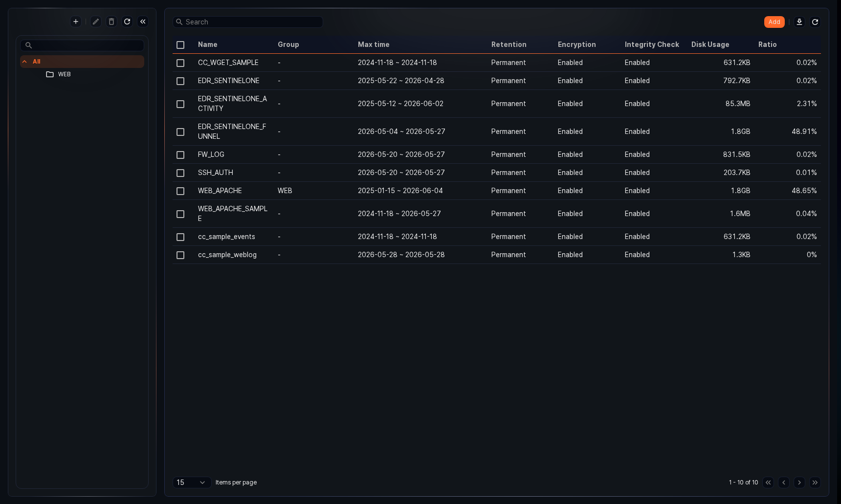
Task: Sort by Ratio column header
Action: [768, 44]
